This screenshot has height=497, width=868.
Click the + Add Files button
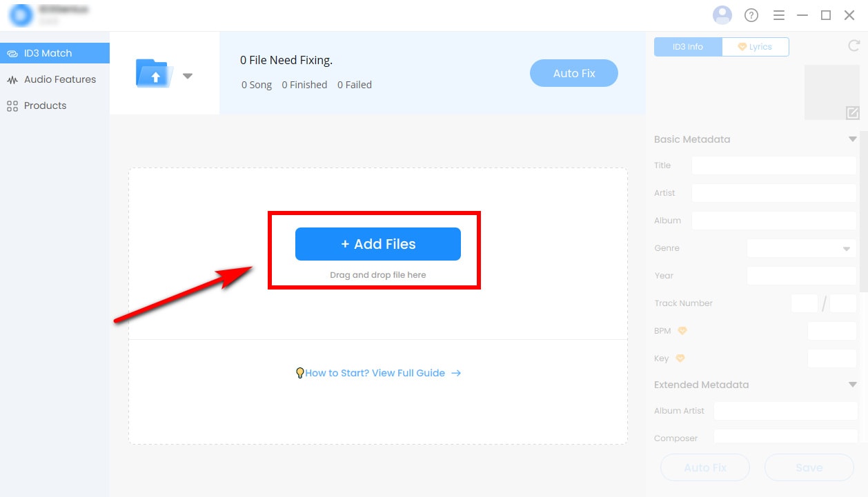click(x=378, y=244)
